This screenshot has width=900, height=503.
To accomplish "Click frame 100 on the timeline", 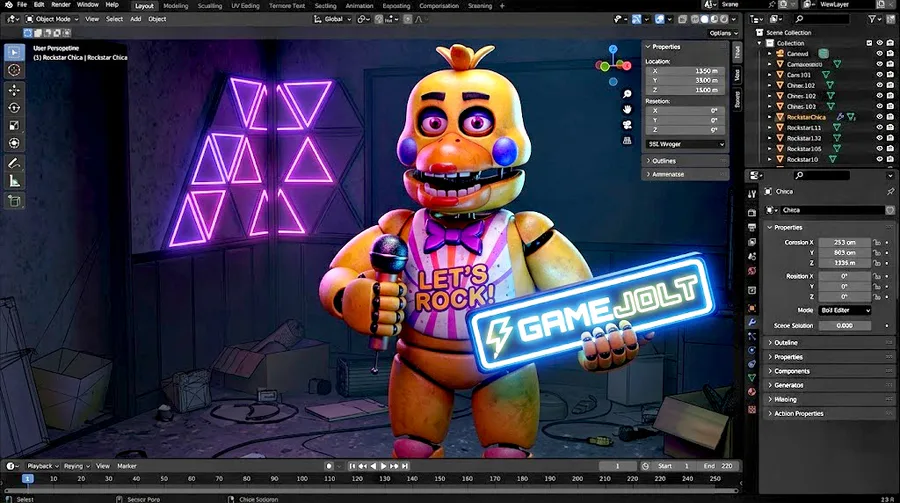I will (302, 478).
